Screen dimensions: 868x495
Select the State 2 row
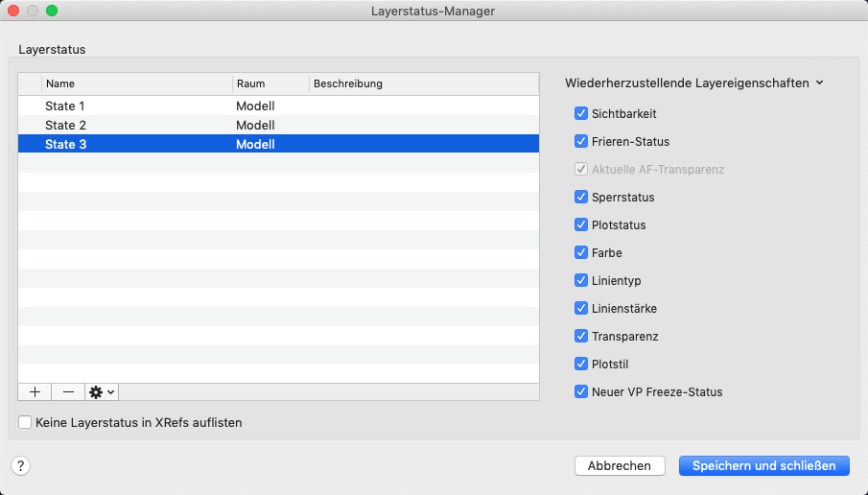pyautogui.click(x=65, y=125)
